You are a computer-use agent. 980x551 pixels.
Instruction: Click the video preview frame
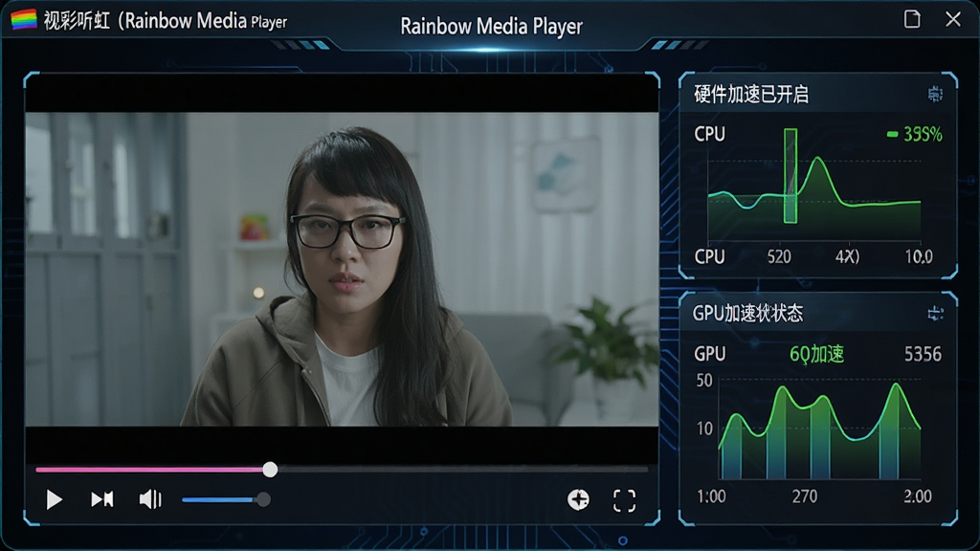click(x=342, y=269)
